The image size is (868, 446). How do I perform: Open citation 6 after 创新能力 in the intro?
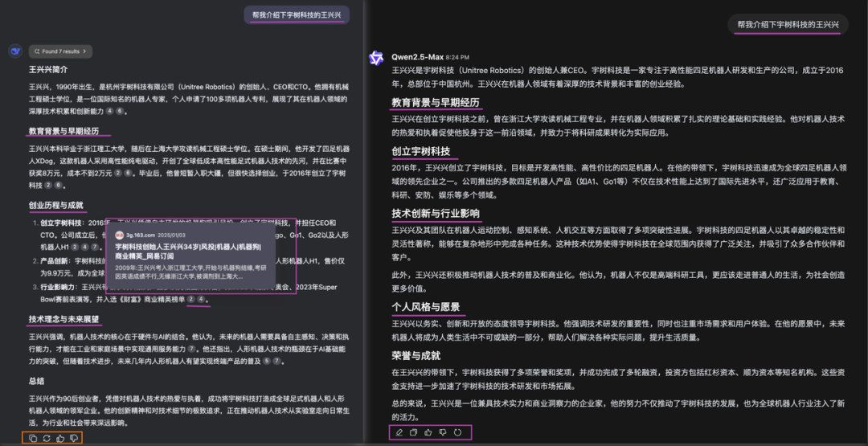119,111
